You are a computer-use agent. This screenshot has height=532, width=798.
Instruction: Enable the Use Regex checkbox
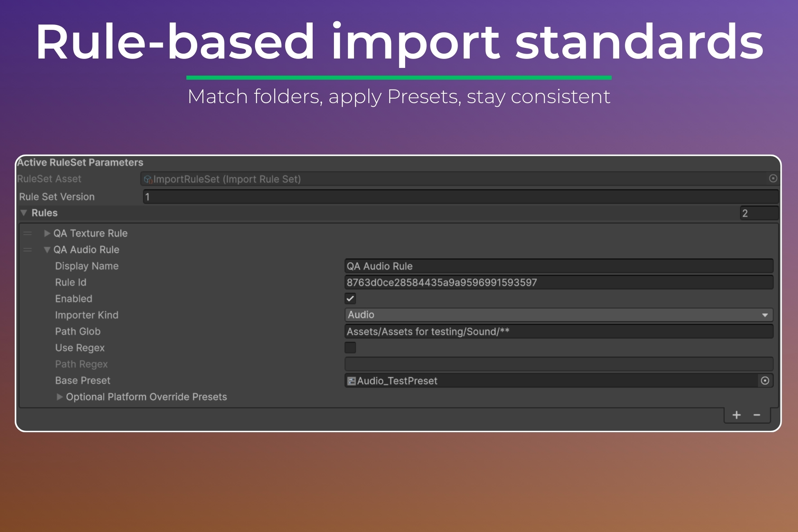click(x=350, y=347)
